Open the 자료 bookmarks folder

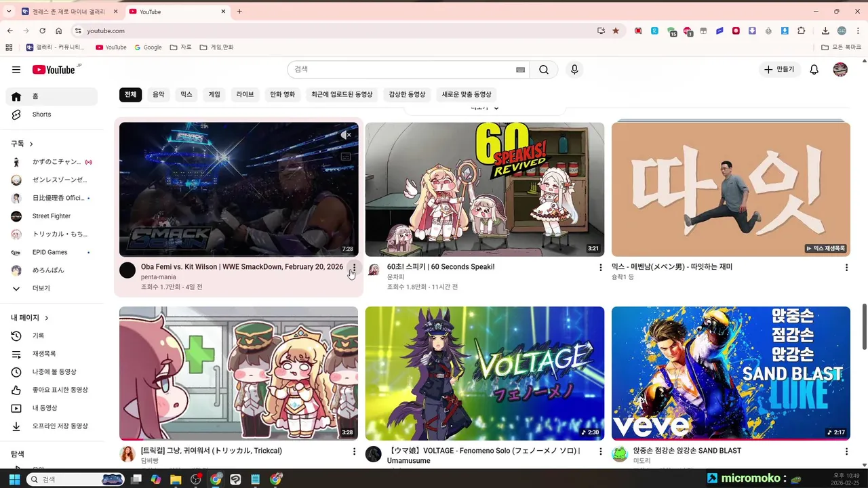[181, 47]
